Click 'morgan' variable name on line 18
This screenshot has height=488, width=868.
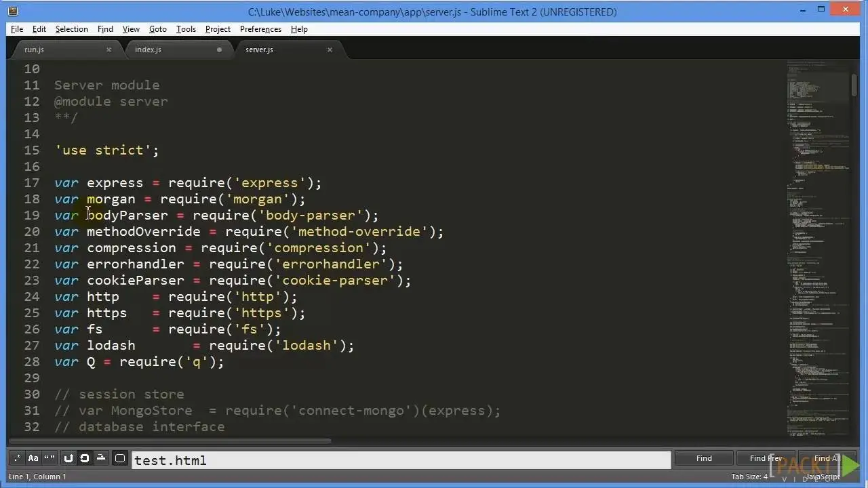tap(111, 199)
